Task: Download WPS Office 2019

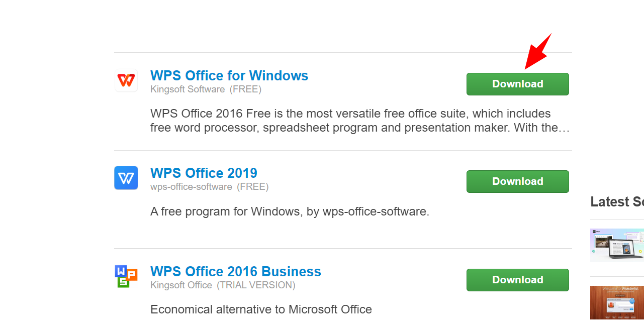Action: tap(517, 181)
